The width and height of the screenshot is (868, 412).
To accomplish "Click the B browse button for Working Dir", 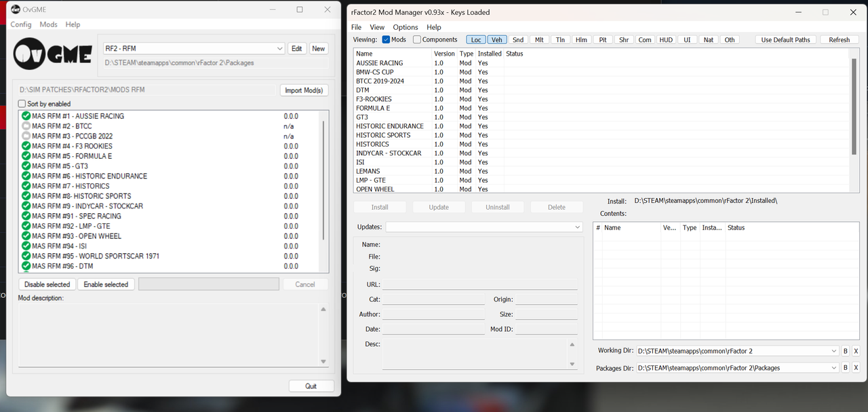I will pyautogui.click(x=846, y=351).
